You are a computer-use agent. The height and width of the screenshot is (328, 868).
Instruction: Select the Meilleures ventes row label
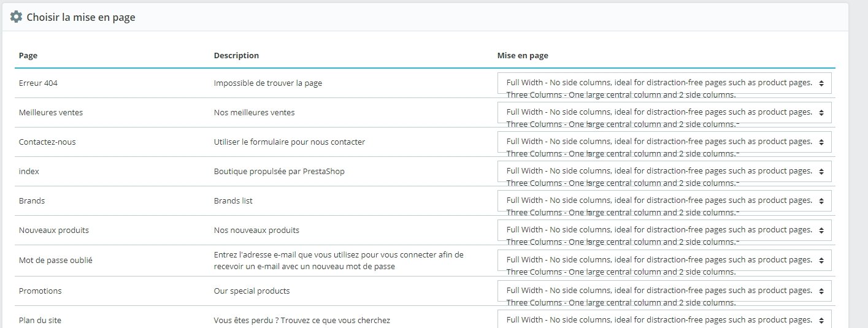click(51, 112)
